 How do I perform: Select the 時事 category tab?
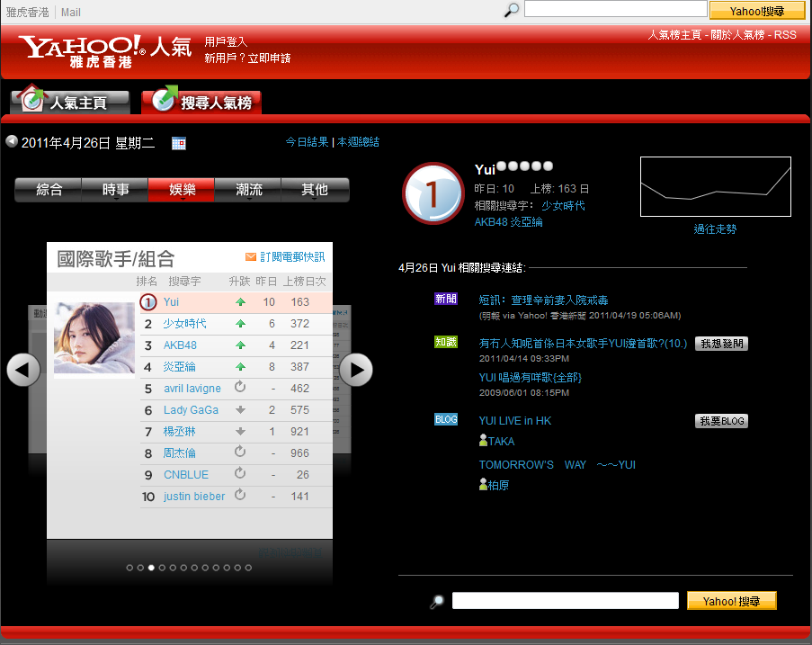pyautogui.click(x=115, y=190)
